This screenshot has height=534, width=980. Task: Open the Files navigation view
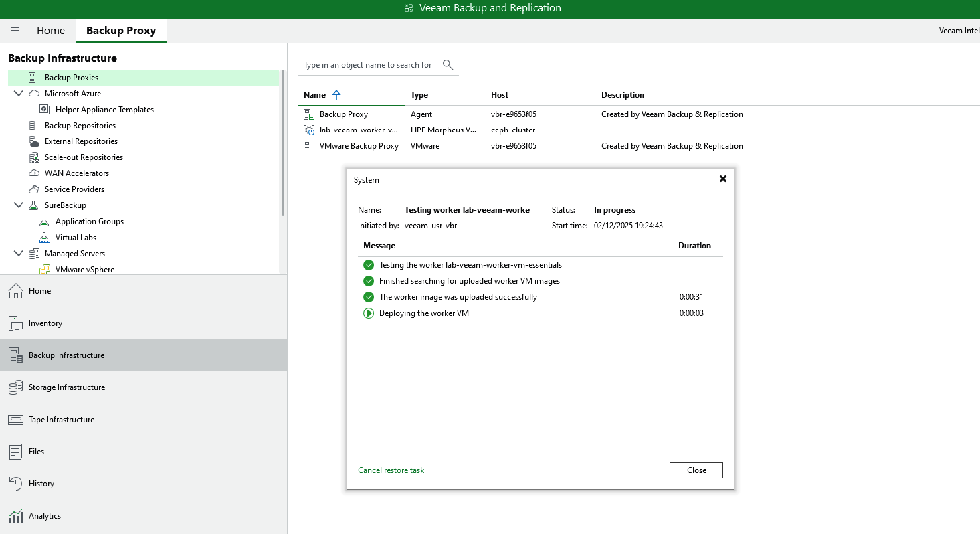click(x=143, y=452)
